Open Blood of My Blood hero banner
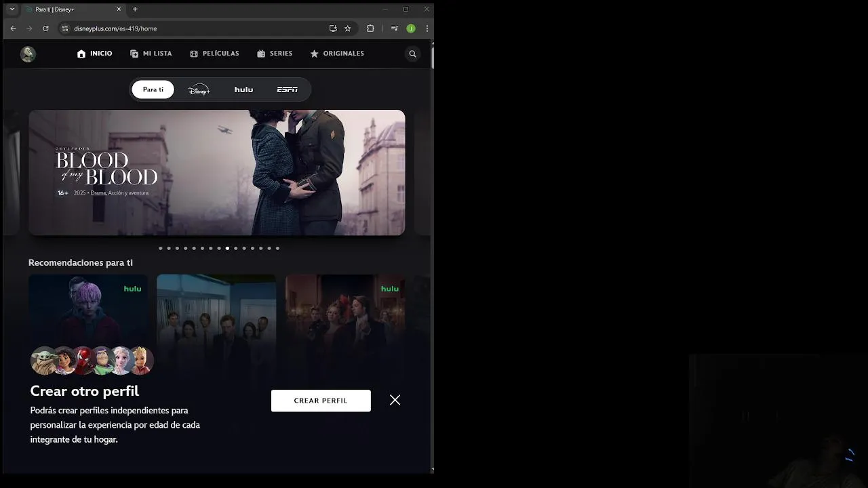868x488 pixels. (217, 173)
